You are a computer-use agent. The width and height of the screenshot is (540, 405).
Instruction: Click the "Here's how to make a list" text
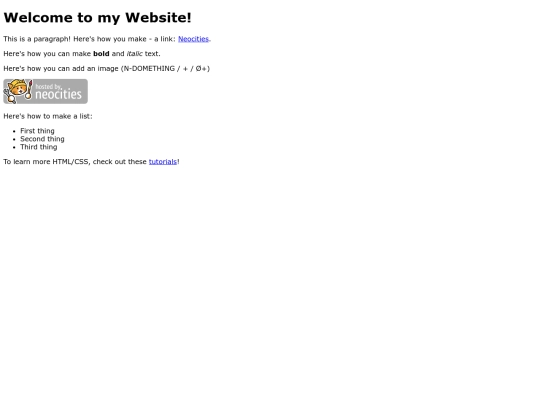coord(48,116)
